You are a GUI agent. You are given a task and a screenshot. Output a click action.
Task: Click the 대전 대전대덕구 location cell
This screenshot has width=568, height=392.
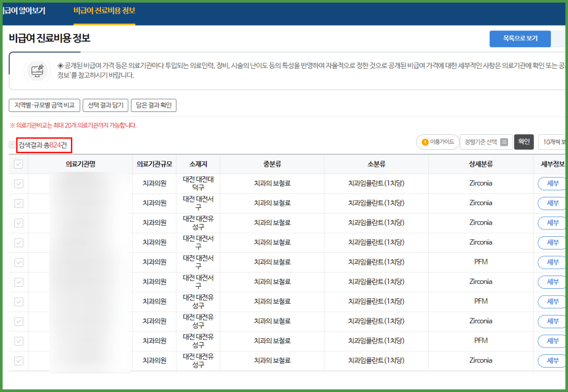(198, 184)
